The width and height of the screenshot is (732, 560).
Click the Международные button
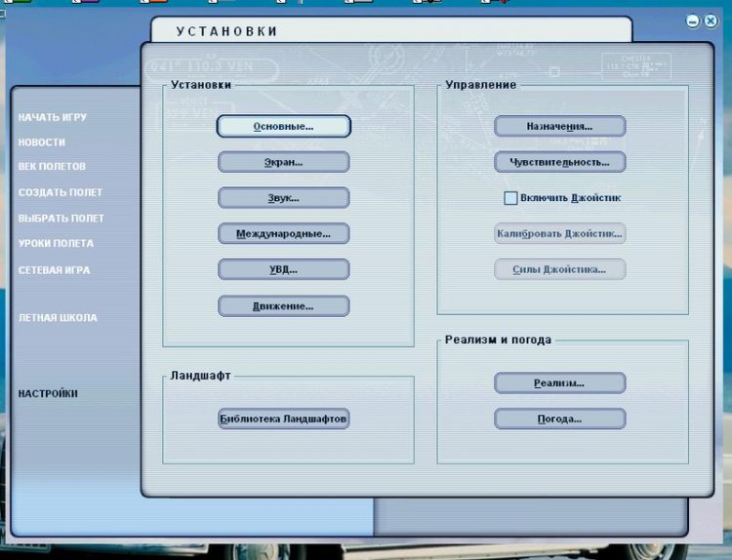[x=283, y=234]
